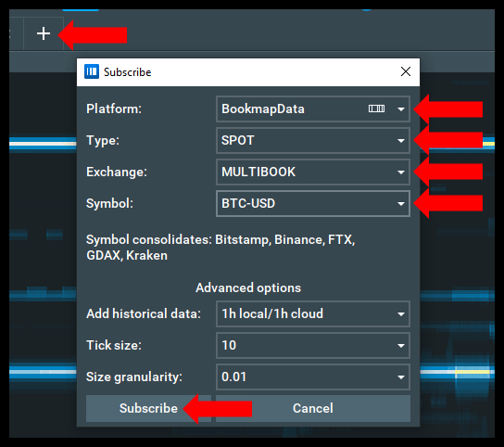Click the Tick size: label
This screenshot has height=447, width=504.
pos(114,345)
